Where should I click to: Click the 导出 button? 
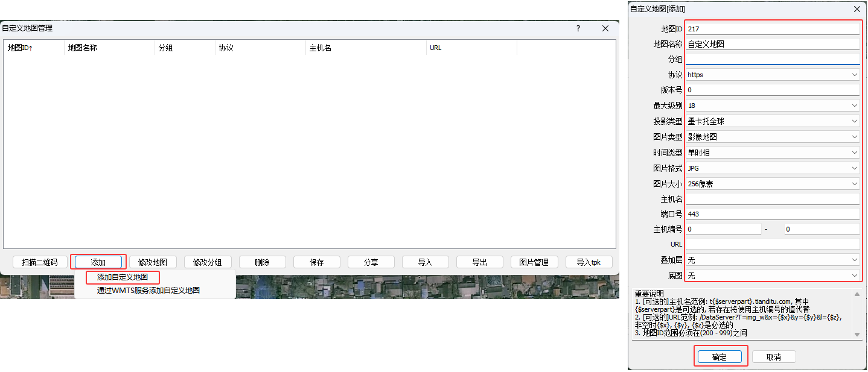pyautogui.click(x=480, y=262)
